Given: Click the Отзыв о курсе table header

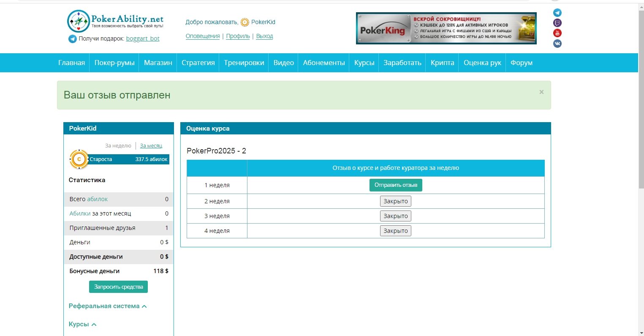Looking at the screenshot, I should tap(396, 168).
